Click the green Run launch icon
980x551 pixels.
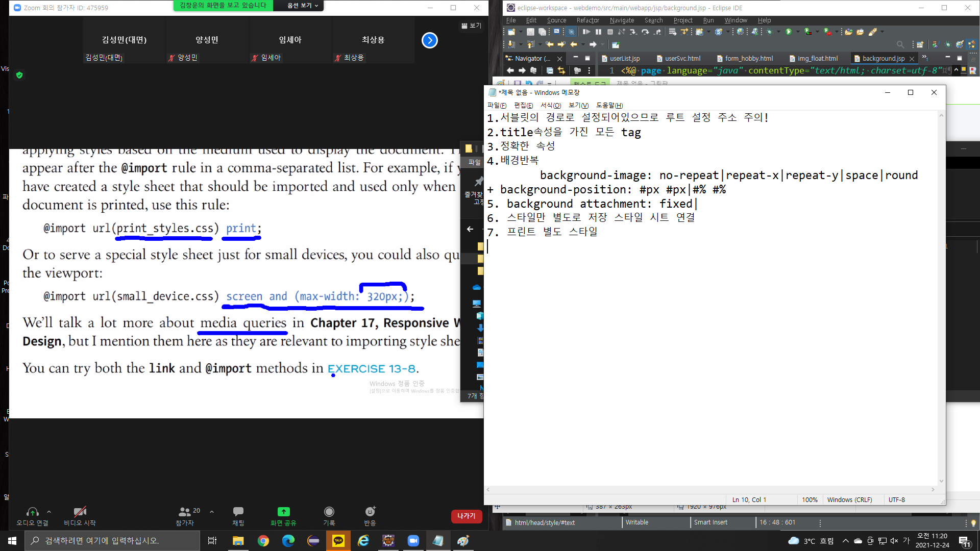[789, 32]
